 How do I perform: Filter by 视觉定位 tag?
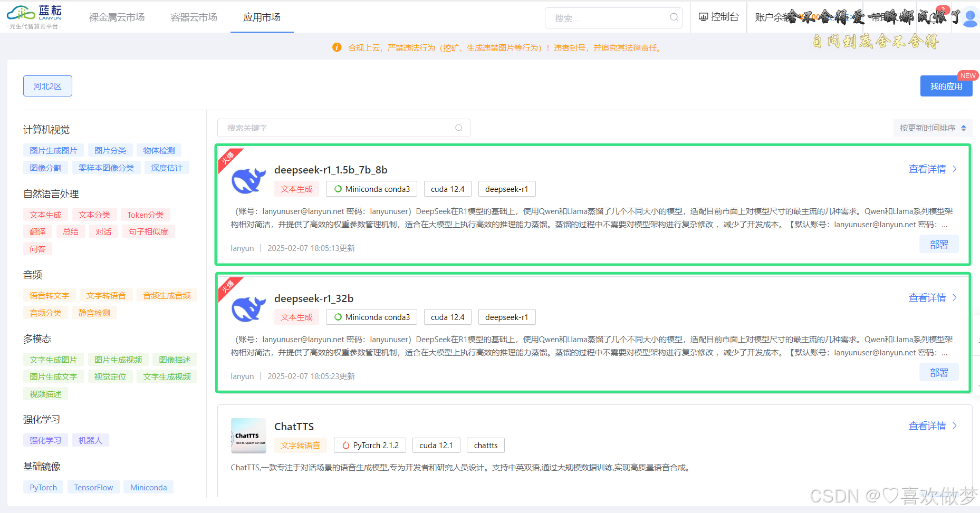(110, 377)
